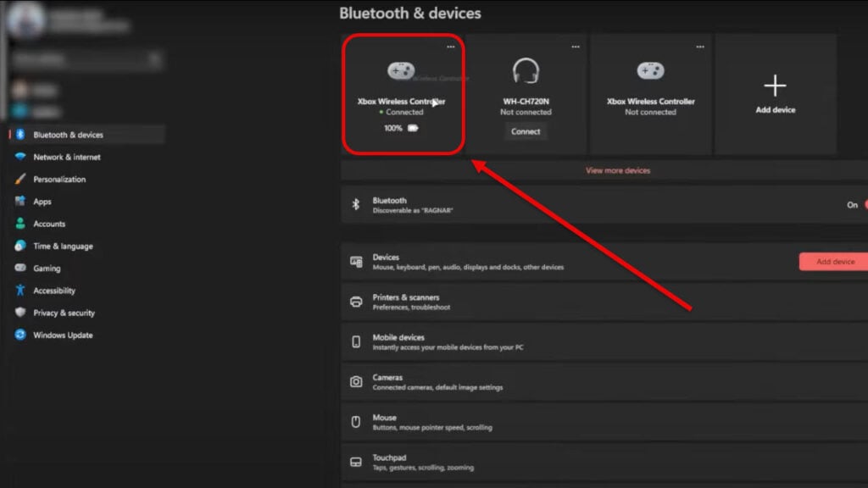Click the Bluetooth symbol icon in row
868x488 pixels.
coord(356,205)
